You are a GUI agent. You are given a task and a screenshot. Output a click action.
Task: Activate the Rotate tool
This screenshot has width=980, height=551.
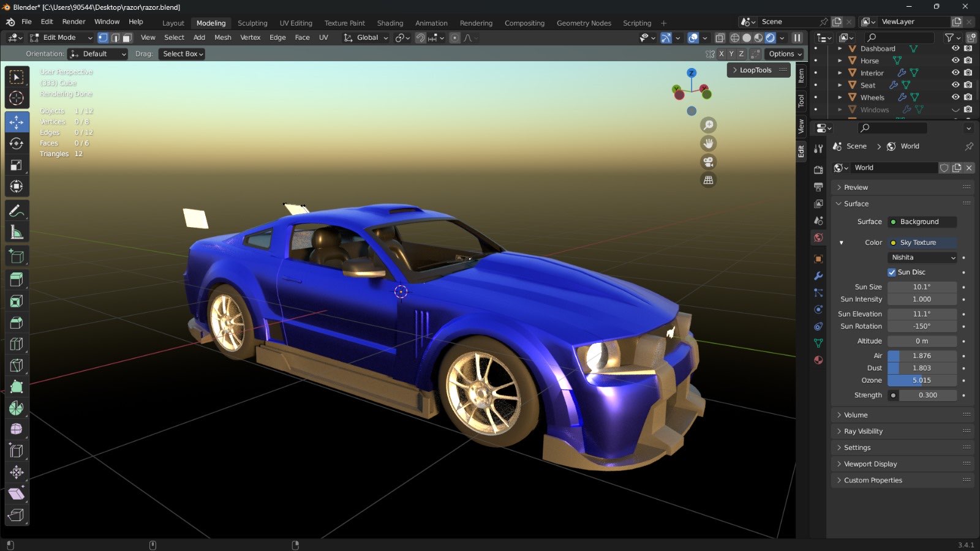click(17, 144)
